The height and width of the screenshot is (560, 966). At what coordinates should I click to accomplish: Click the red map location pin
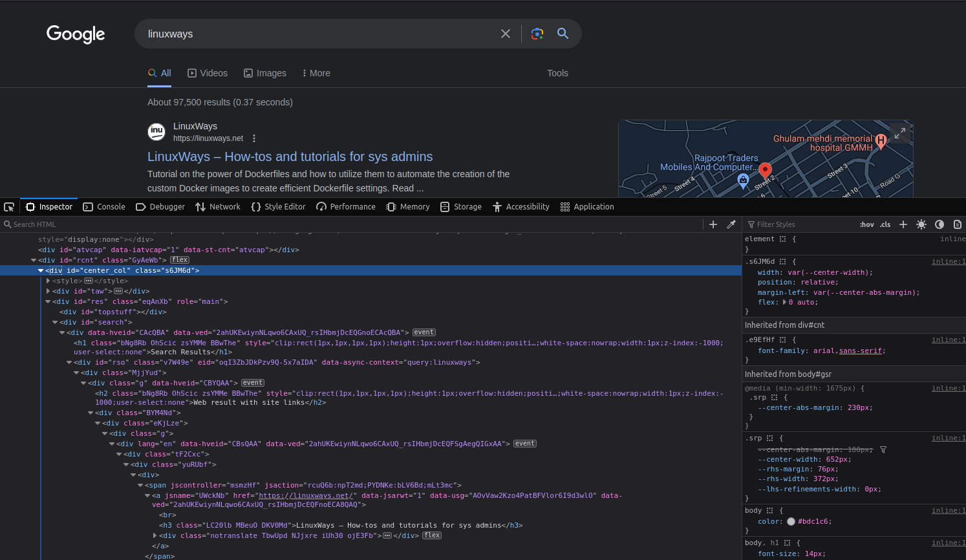point(765,171)
